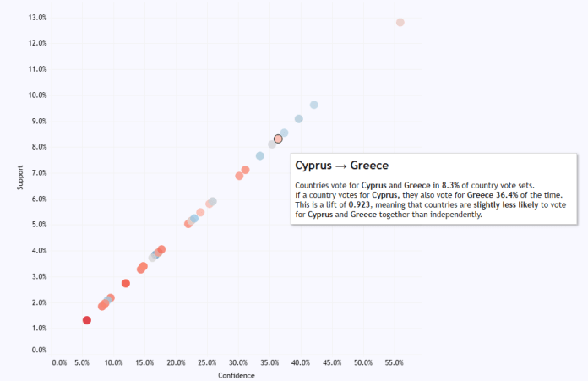The width and height of the screenshot is (588, 381).
Task: Click the dark red point at 1.3% support
Action: [87, 320]
